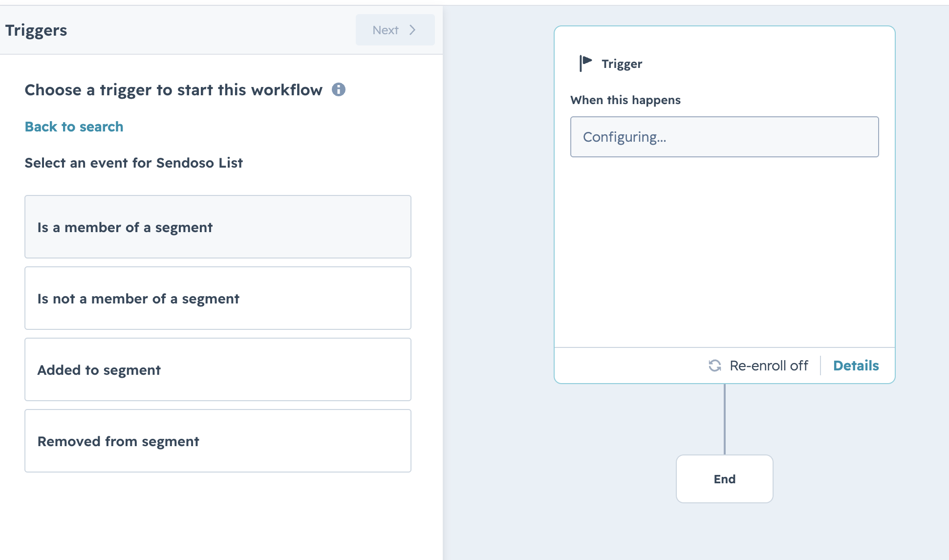The image size is (949, 560).
Task: Pick the Added to segment event
Action: click(218, 369)
